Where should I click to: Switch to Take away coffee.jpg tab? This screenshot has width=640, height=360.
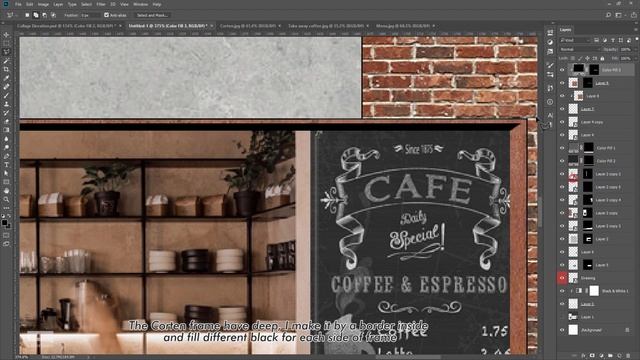tap(326, 26)
